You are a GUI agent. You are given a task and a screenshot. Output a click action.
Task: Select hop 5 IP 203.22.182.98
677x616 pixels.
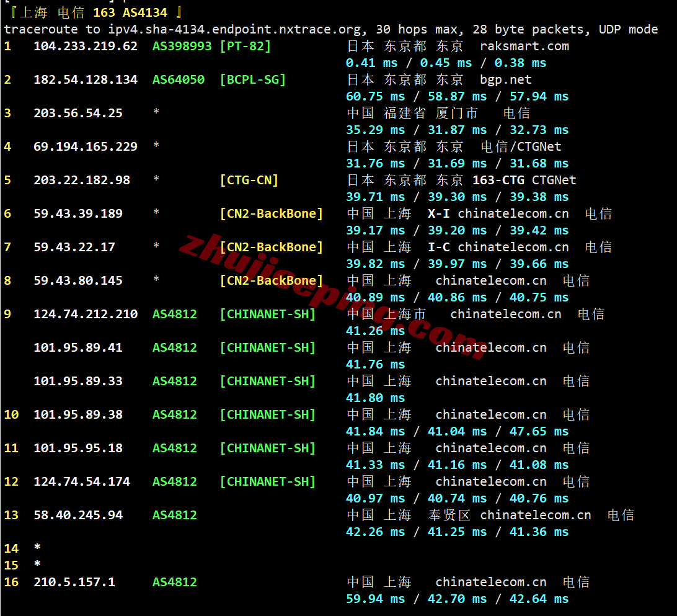pyautogui.click(x=82, y=180)
